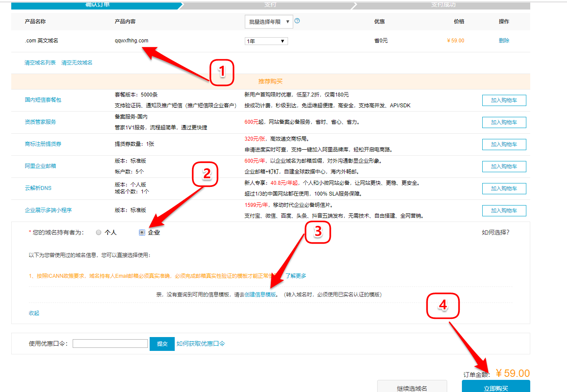Collapse section with 收起 link
This screenshot has width=567, height=392.
click(x=34, y=313)
